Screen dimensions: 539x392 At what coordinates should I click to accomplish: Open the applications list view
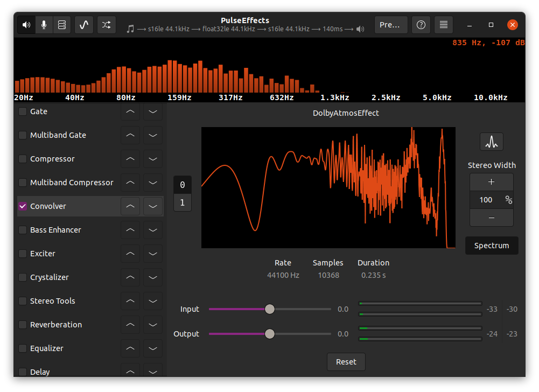(62, 25)
